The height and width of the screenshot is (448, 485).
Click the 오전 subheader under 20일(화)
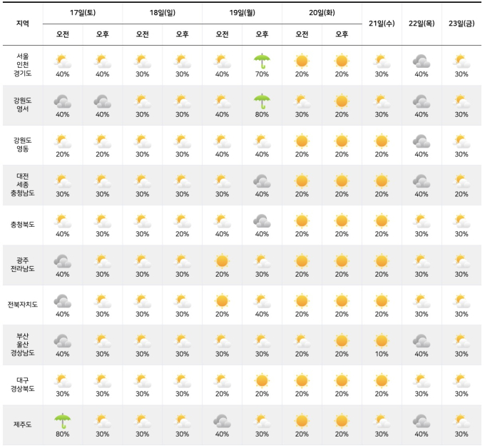302,34
